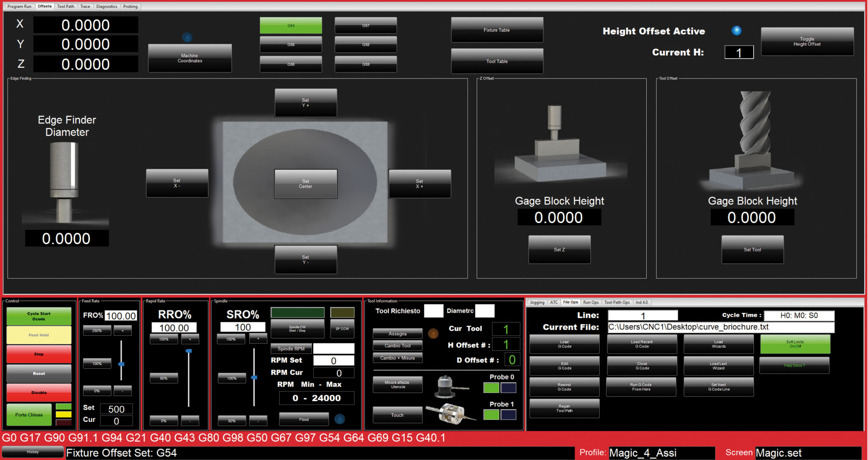868x460 pixels.
Task: Click the touch probe device image
Action: 450,413
